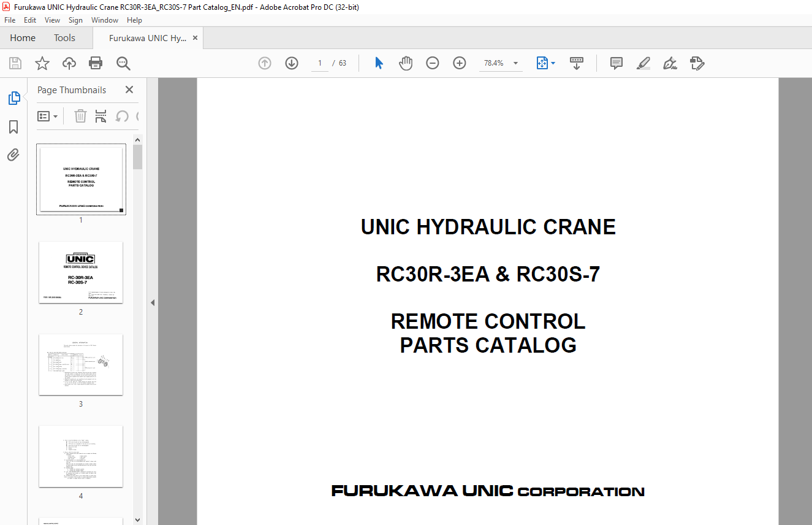This screenshot has height=525, width=812.
Task: Close the Furukawa UNIC document tab
Action: (x=195, y=38)
